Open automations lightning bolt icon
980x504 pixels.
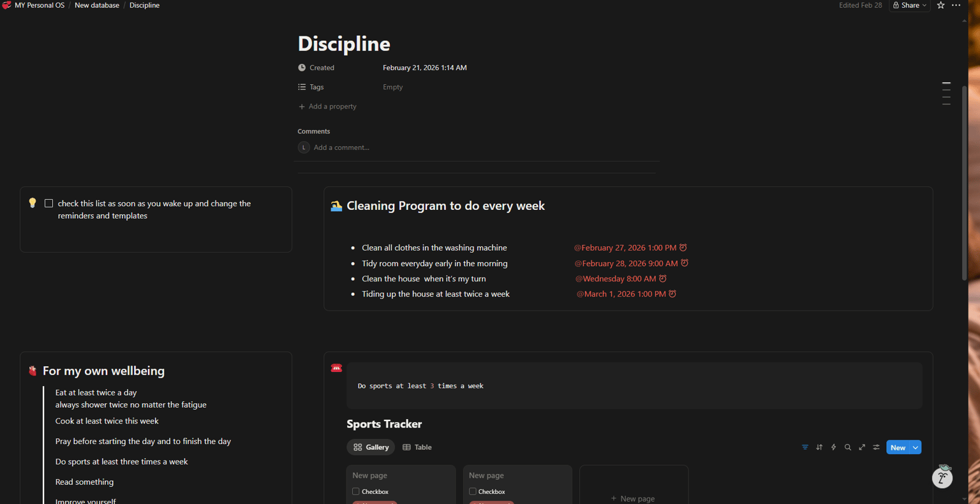pos(833,447)
